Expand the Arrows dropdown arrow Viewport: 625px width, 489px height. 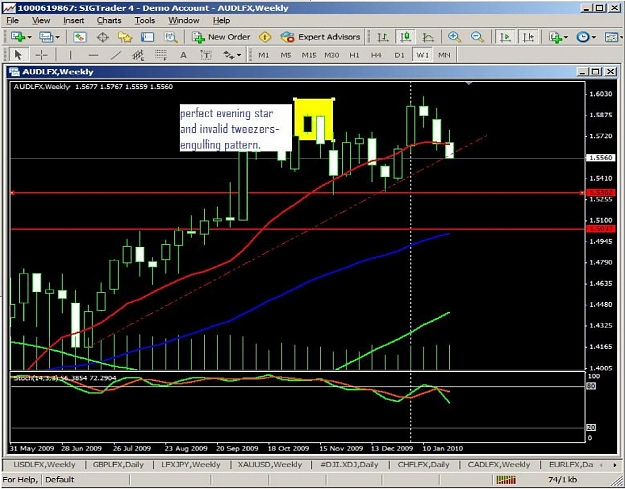[x=239, y=55]
